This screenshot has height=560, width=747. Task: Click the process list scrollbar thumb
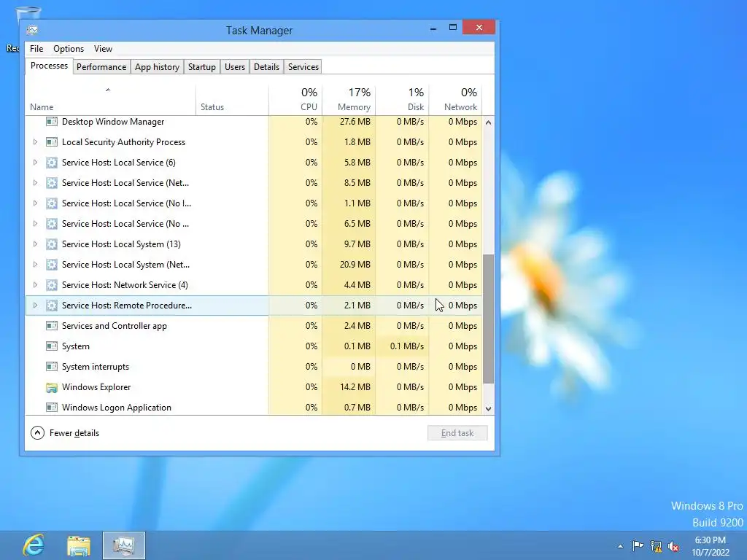(x=488, y=319)
